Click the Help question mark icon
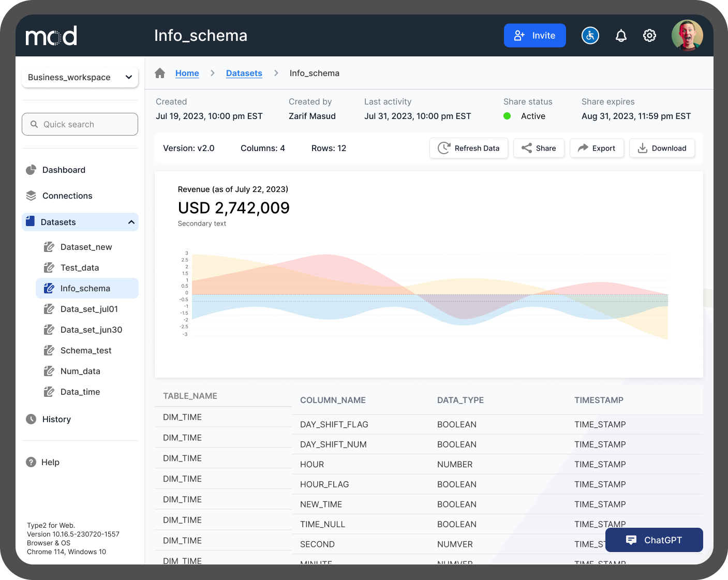Screen dimensions: 728x580 point(31,462)
